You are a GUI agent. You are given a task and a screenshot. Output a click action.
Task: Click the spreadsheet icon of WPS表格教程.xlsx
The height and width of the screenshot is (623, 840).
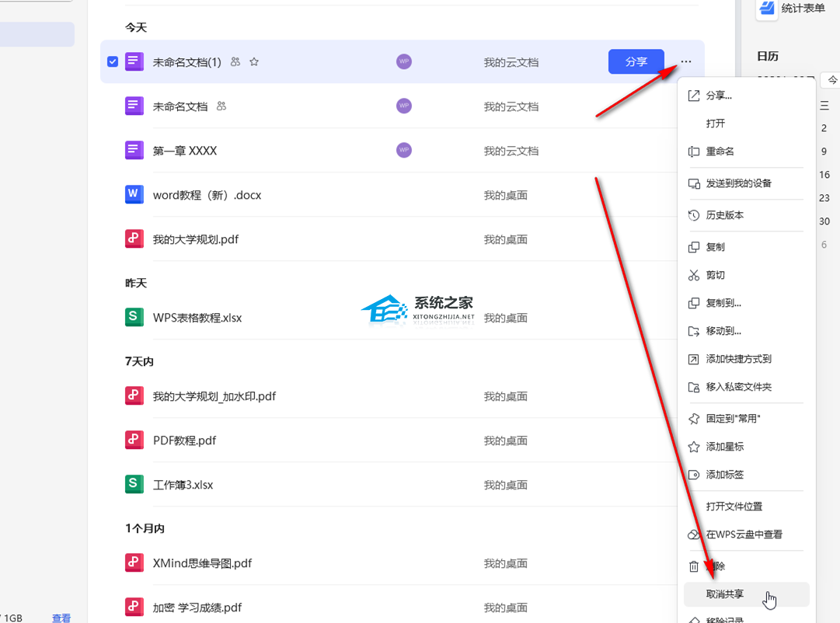[134, 318]
